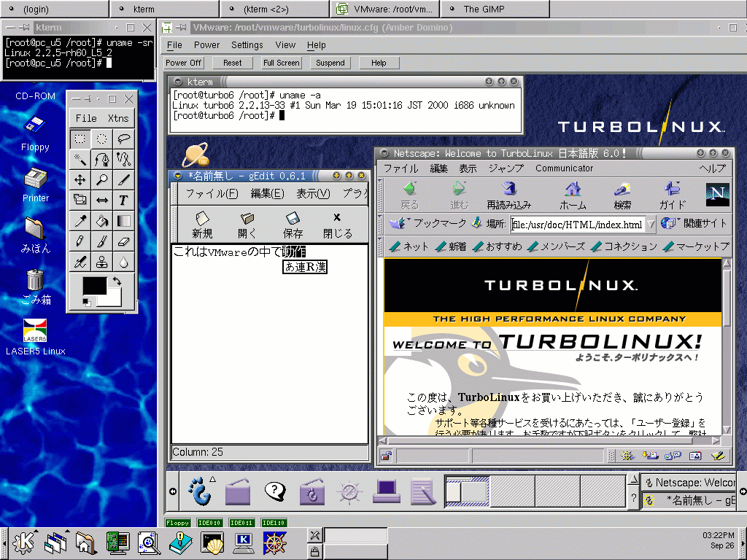Pick the Crop knife tool in GIMP

pyautogui.click(x=123, y=179)
